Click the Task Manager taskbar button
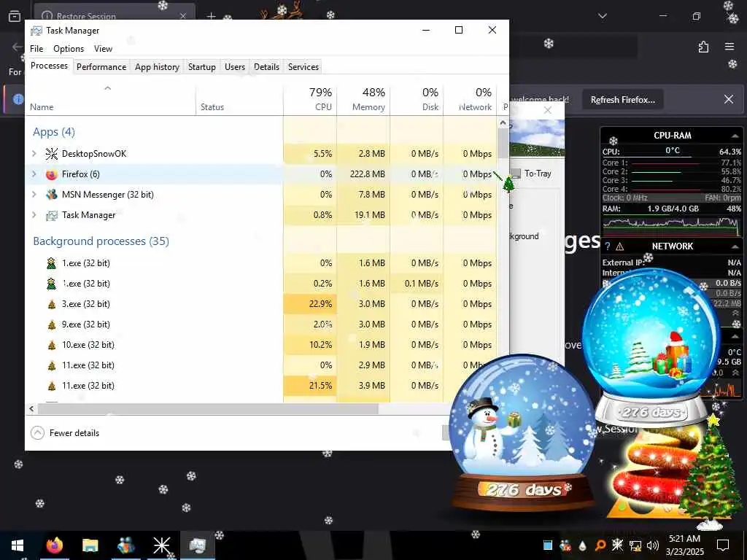The image size is (747, 560). pos(197,545)
